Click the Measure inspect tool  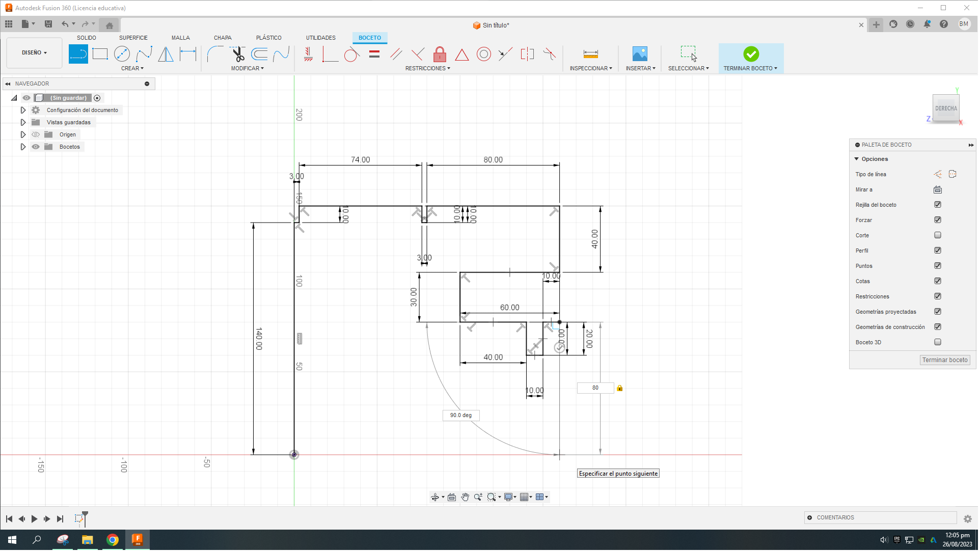591,54
